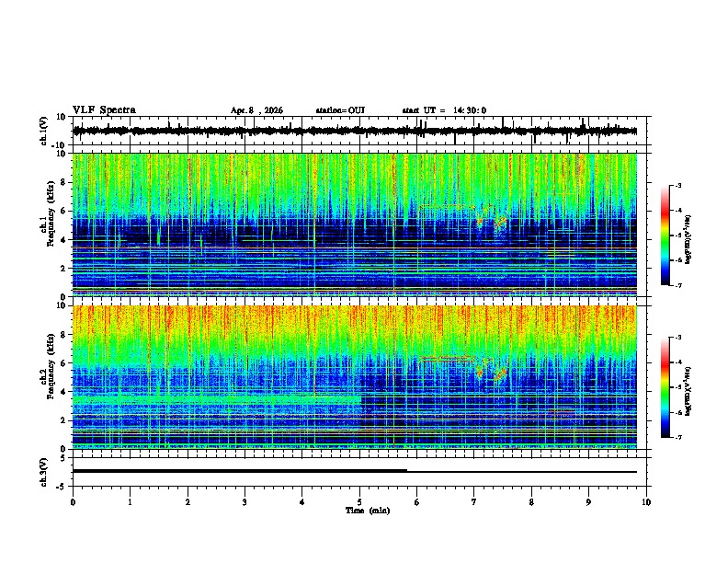Screen dimensions: 728x563
Task: Click the ch.1(V) waveform trace panel
Action: point(361,131)
